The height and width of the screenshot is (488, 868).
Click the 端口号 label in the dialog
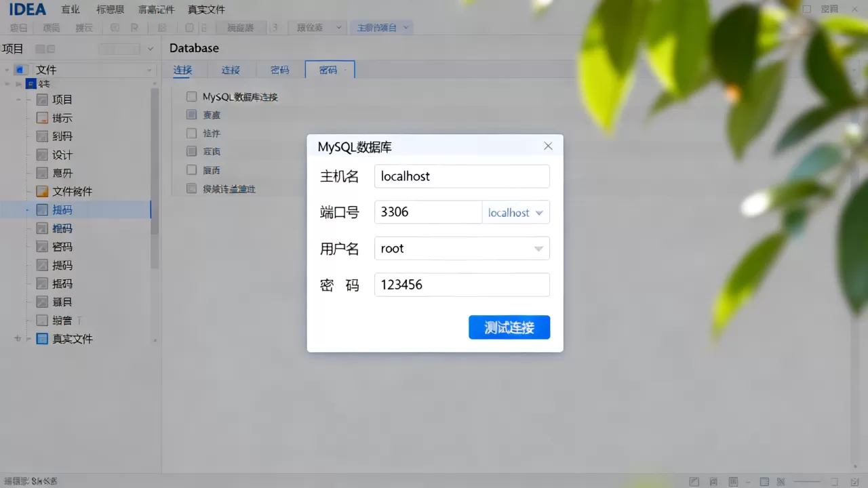pos(339,212)
